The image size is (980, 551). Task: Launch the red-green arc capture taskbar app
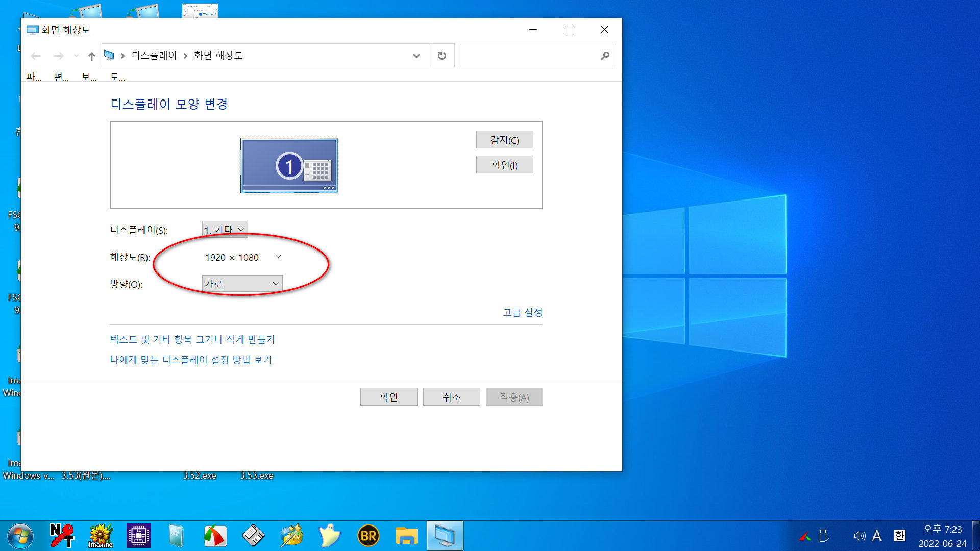(x=215, y=536)
